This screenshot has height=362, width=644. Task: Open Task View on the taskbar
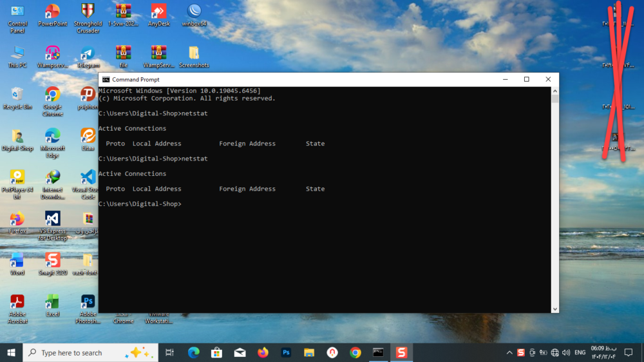169,352
